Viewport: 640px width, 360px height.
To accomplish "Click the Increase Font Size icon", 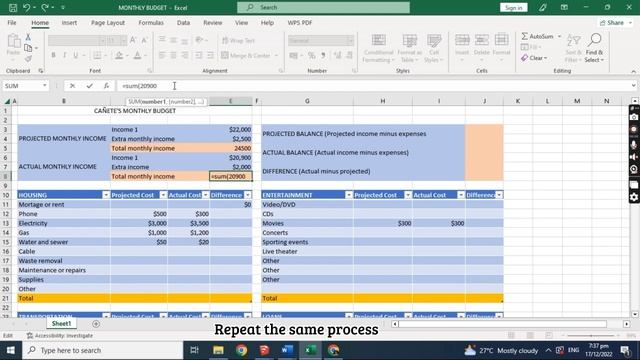I will [x=133, y=40].
